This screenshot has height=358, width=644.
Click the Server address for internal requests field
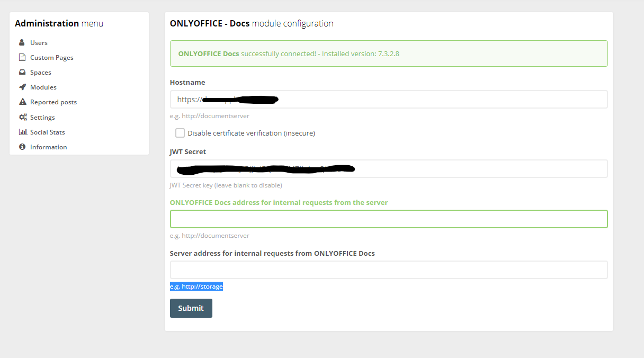(x=389, y=270)
